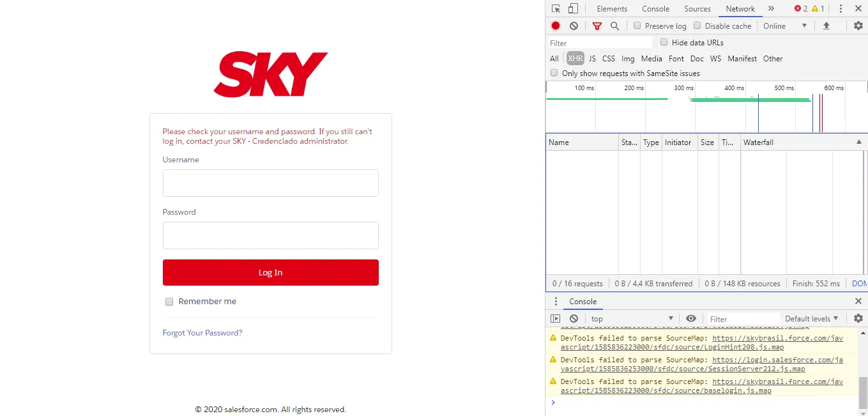Click the Type column header
This screenshot has width=868, height=416.
[x=651, y=142]
